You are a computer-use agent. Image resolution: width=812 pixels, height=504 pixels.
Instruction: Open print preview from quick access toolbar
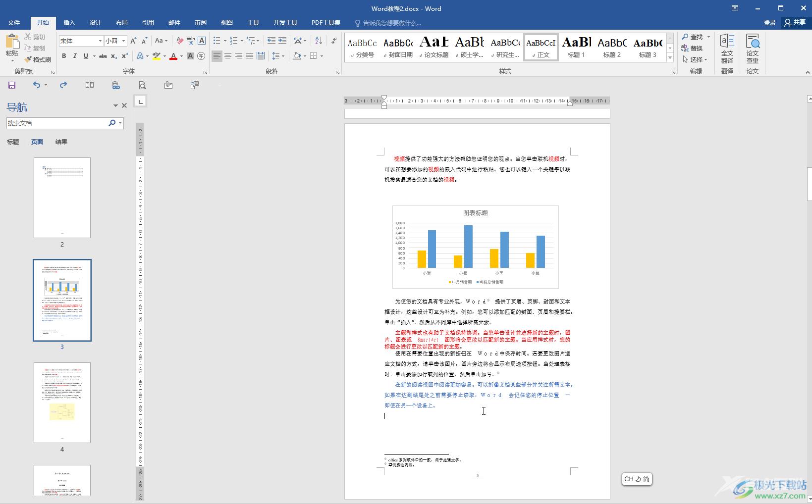(142, 85)
